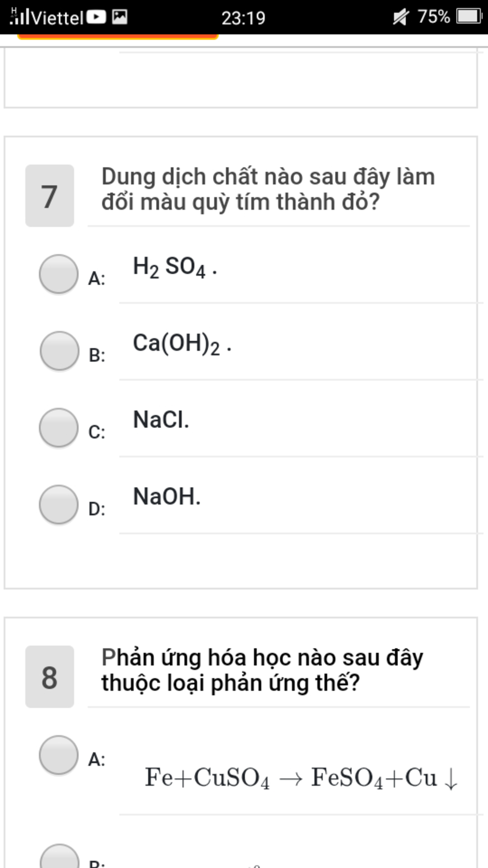The width and height of the screenshot is (488, 868).
Task: Select answer D for question 7
Action: [x=59, y=505]
